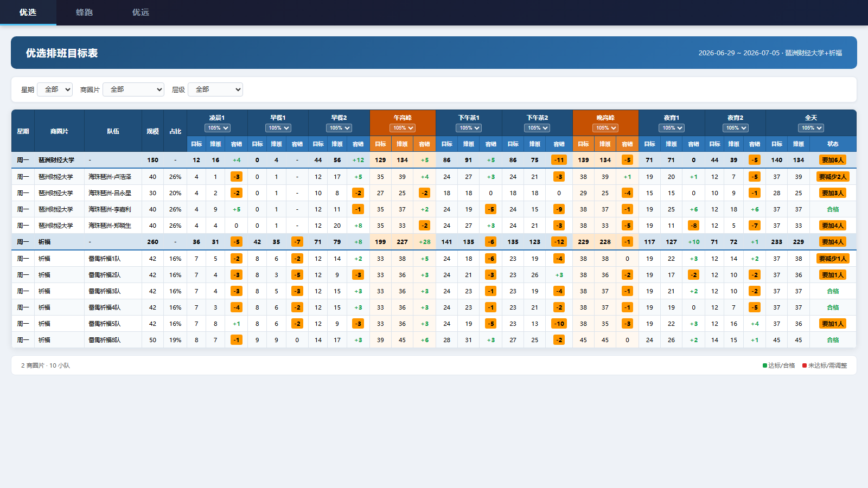
Task: Click the 未达标/需调整 legend entry
Action: pos(825,365)
